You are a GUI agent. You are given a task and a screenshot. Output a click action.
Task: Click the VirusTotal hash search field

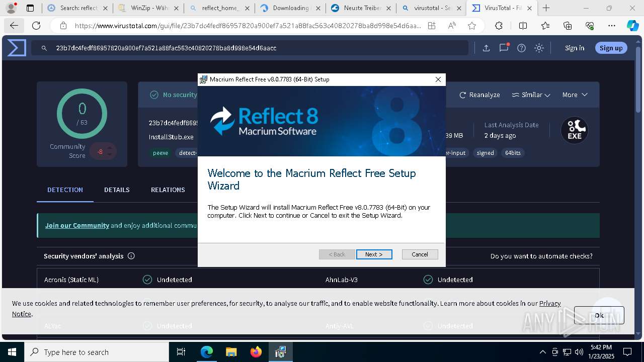click(x=250, y=48)
